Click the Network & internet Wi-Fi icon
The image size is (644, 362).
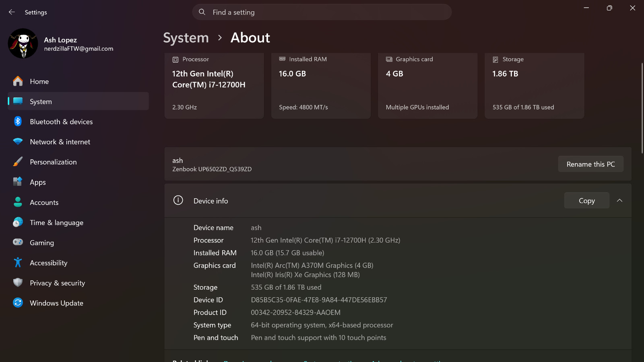(18, 142)
